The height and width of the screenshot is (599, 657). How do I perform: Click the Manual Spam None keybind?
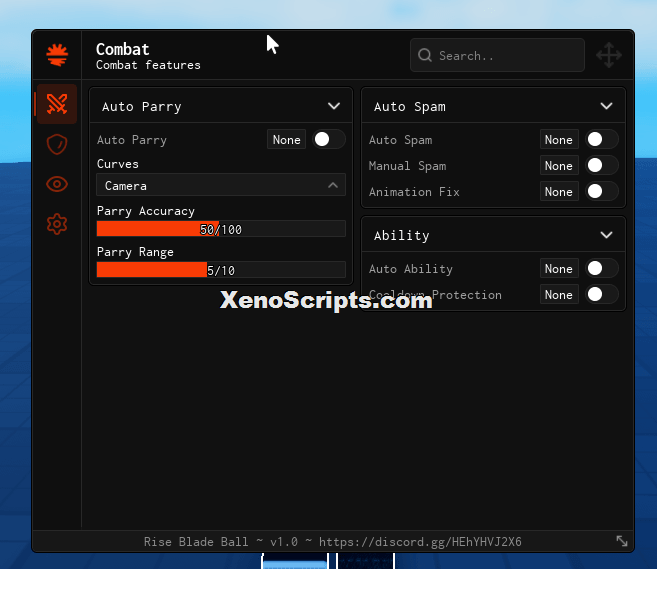pos(559,165)
